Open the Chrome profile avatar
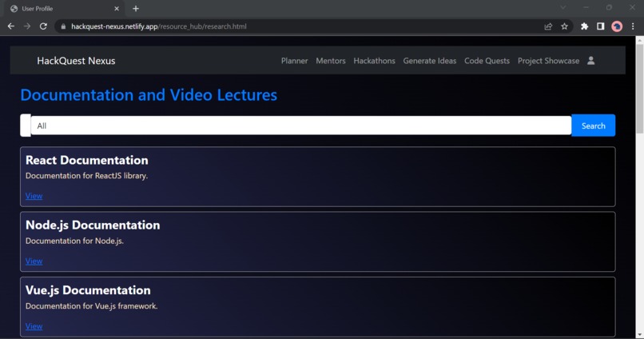The image size is (644, 339). tap(617, 26)
